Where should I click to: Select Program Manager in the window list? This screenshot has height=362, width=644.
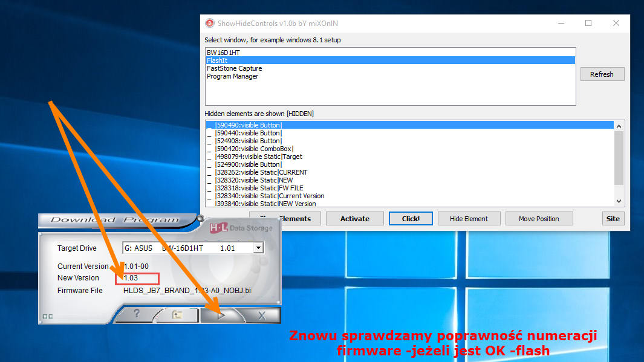click(390, 76)
